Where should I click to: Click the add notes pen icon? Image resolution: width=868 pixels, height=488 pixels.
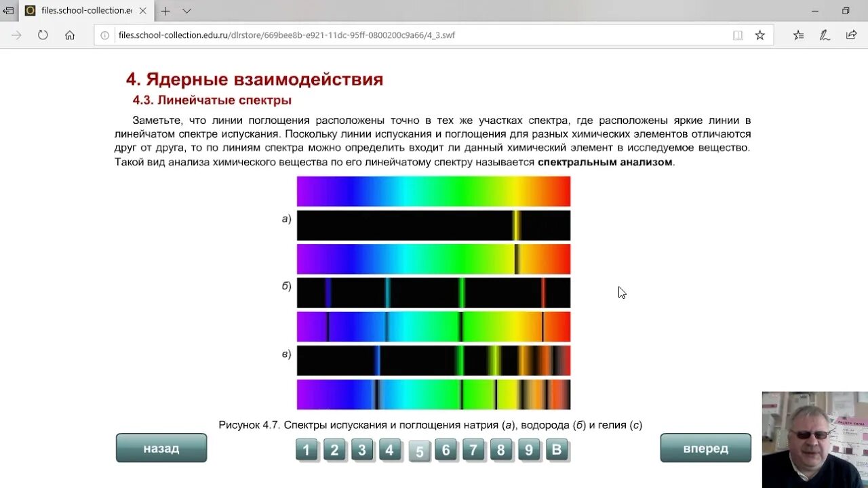click(825, 35)
